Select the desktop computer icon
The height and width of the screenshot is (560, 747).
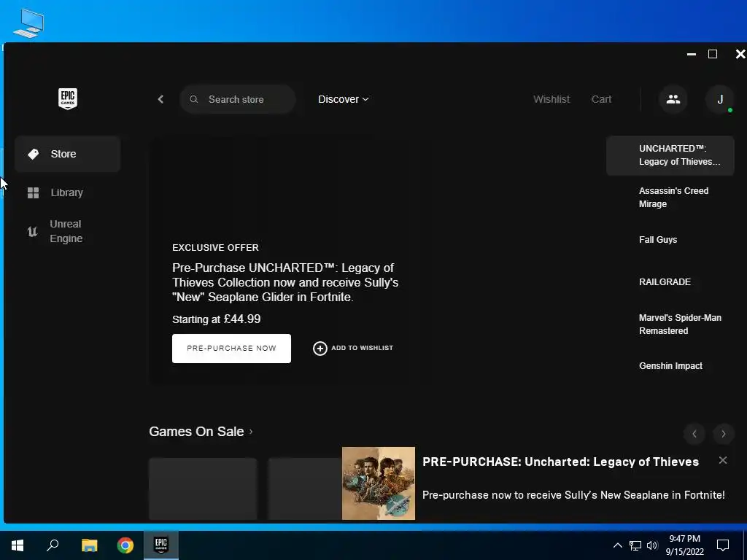tap(28, 23)
